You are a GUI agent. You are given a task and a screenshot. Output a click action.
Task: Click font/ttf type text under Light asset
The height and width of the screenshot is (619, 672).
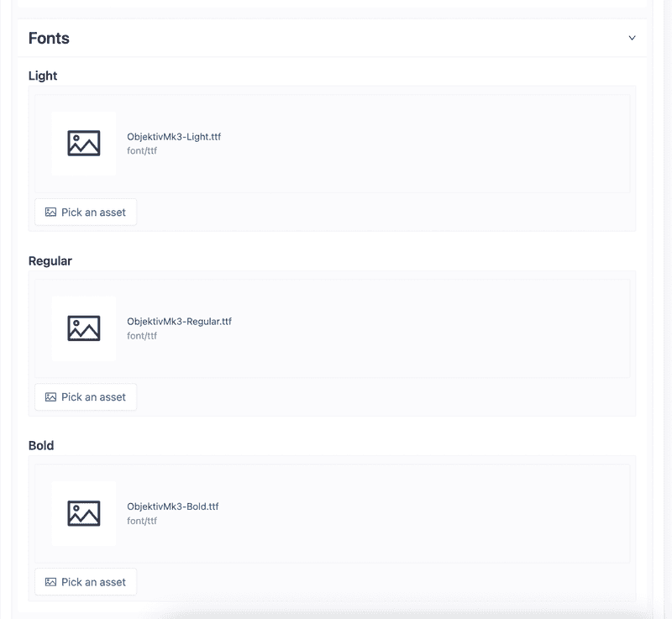pos(142,151)
